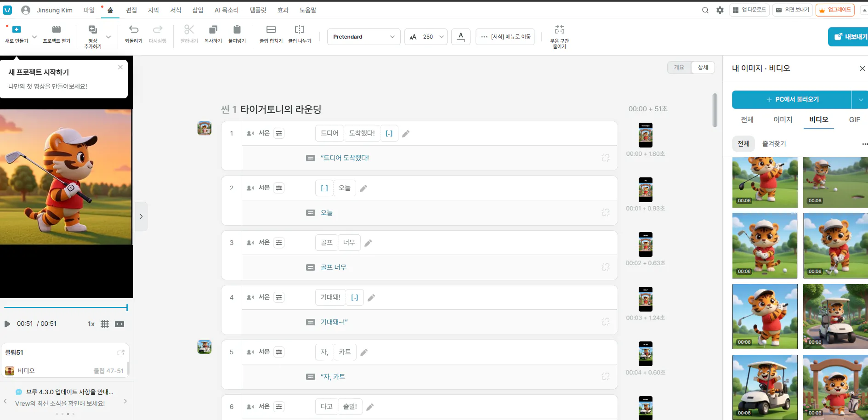Click the 업그레이드 upgrade button

pos(835,10)
